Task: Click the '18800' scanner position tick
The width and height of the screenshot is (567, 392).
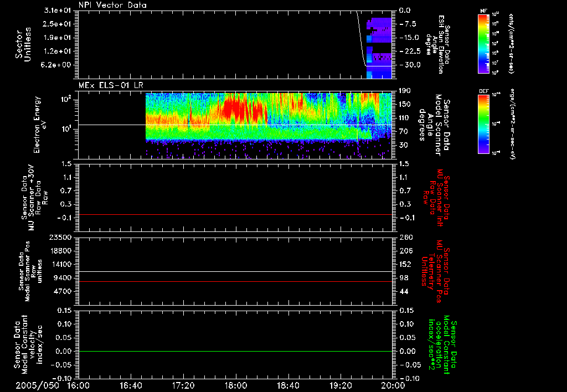Action: tap(60, 251)
